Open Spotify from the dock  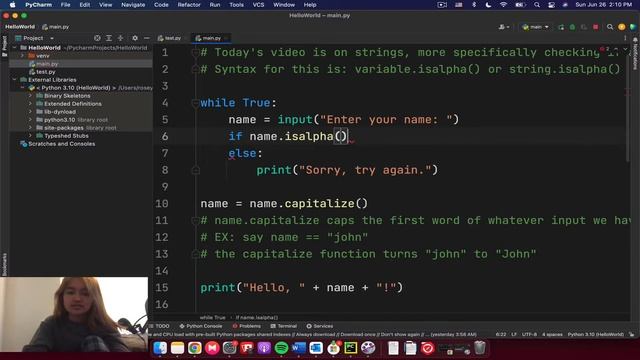click(281, 348)
